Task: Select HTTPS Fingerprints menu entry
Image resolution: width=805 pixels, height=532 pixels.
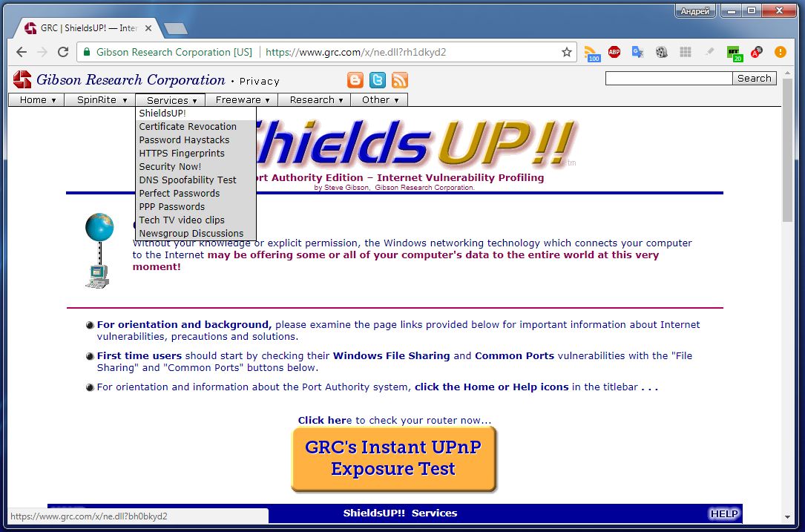Action: coord(196,154)
